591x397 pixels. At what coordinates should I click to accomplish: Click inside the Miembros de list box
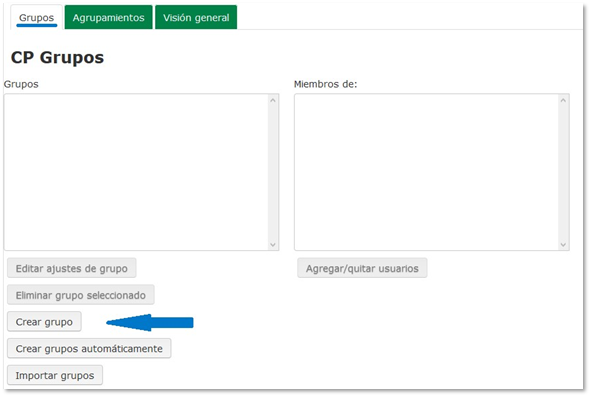point(427,172)
